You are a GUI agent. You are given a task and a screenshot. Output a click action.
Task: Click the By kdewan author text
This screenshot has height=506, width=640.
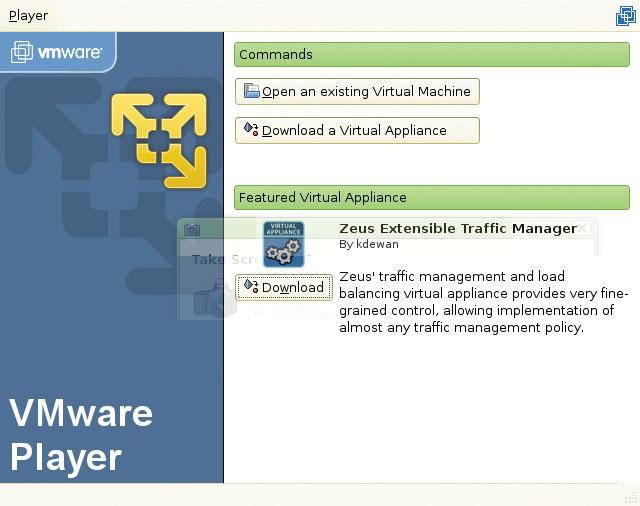click(x=369, y=244)
